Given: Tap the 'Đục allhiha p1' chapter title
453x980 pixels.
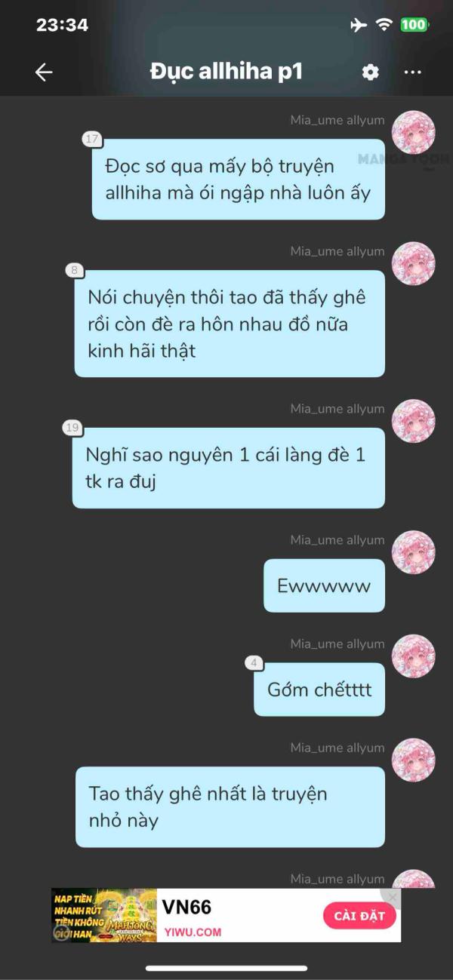Looking at the screenshot, I should pos(226,72).
